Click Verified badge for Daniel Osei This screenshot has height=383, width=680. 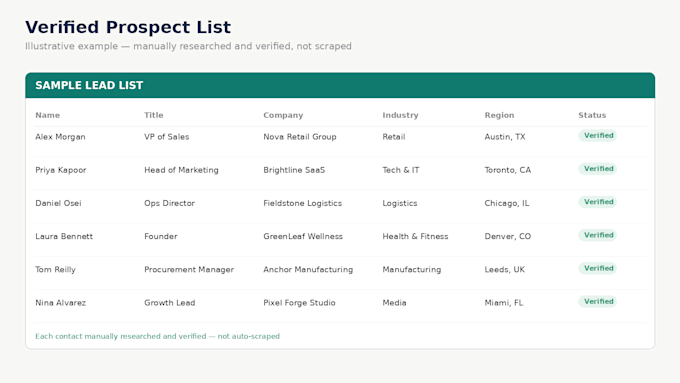tap(598, 202)
